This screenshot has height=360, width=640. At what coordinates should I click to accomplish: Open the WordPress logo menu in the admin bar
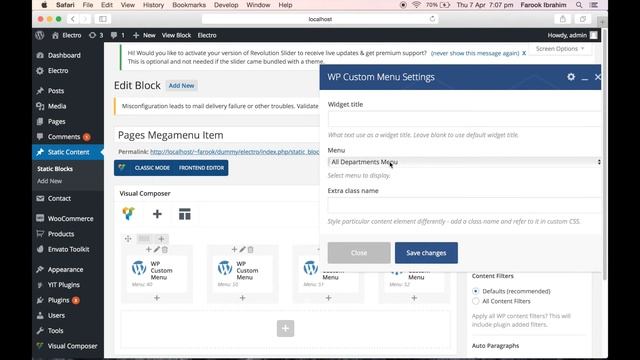pos(40,35)
